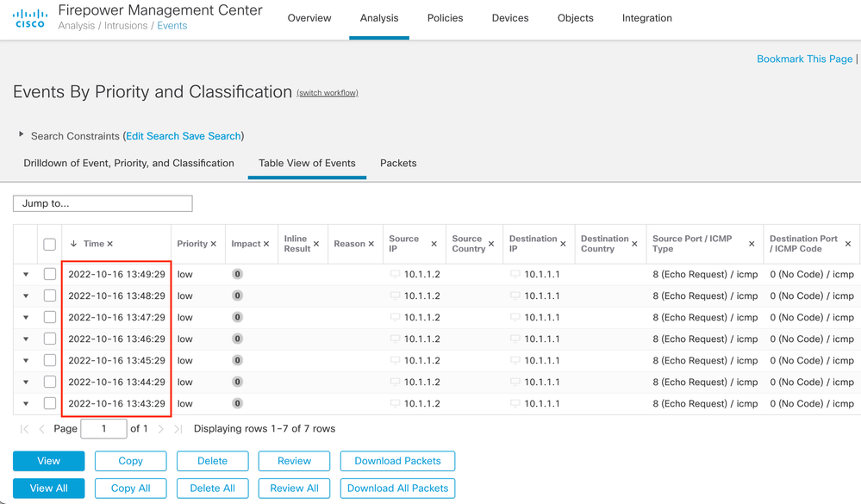Go to the first page arrow
This screenshot has width=861, height=504.
click(x=24, y=429)
